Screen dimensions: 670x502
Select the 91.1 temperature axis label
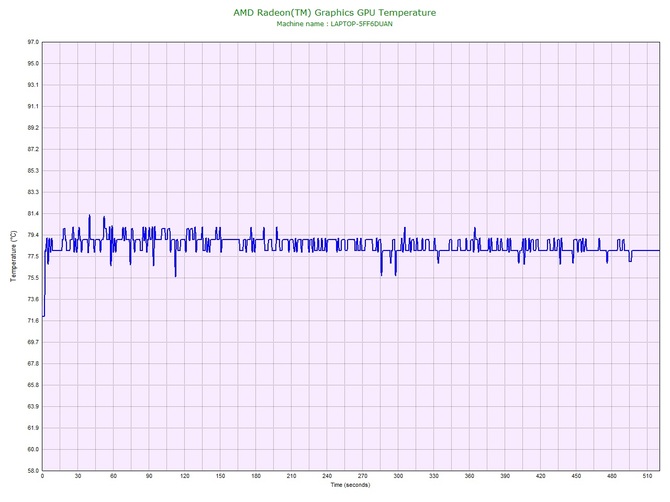[32, 107]
